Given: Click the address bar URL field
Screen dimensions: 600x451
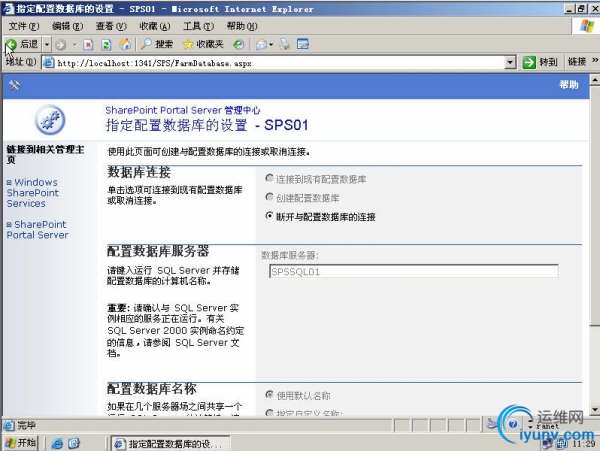Looking at the screenshot, I should pos(279,63).
